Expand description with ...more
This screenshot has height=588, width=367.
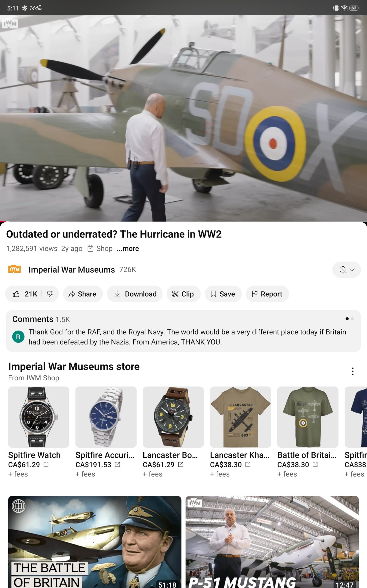point(128,249)
